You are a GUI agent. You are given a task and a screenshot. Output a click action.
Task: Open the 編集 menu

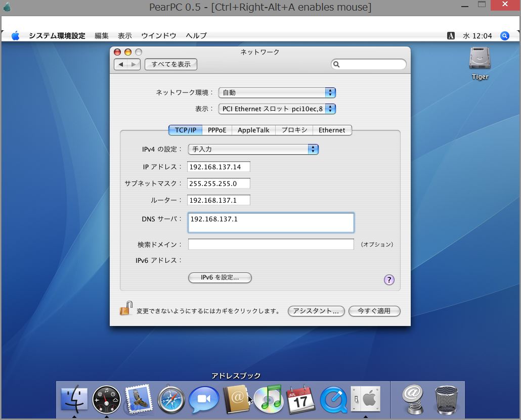click(102, 36)
